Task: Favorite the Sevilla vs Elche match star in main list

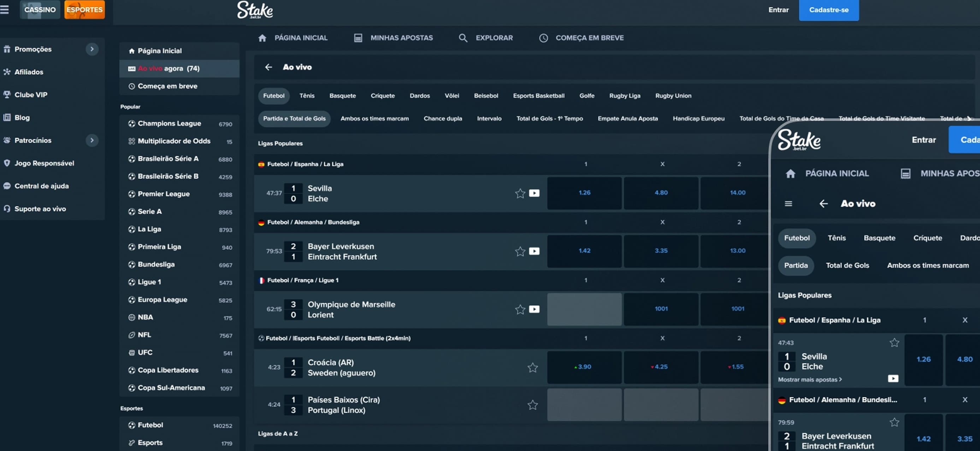Action: [x=520, y=193]
